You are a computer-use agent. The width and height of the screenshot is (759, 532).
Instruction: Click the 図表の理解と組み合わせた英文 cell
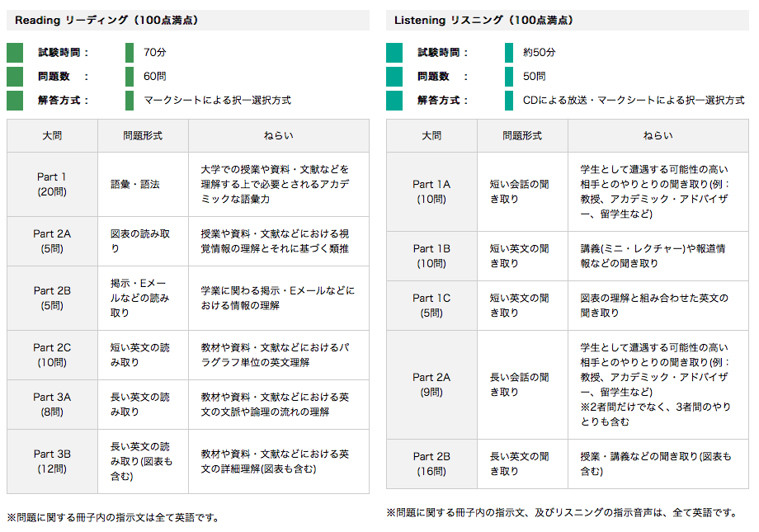(x=658, y=305)
